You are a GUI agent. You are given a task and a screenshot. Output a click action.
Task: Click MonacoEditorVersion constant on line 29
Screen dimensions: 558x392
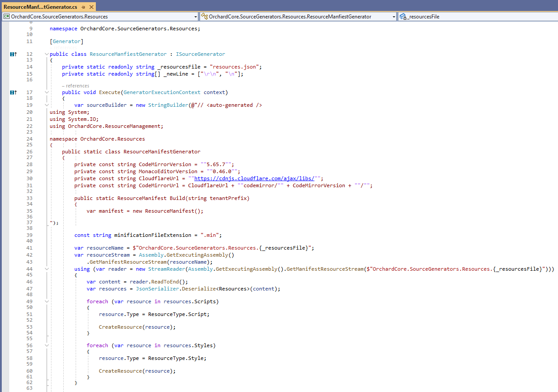pos(168,171)
